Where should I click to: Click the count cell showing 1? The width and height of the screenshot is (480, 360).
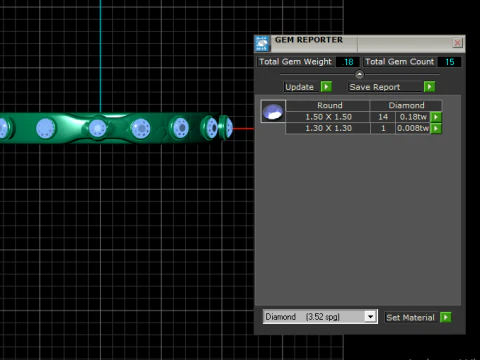pyautogui.click(x=383, y=128)
